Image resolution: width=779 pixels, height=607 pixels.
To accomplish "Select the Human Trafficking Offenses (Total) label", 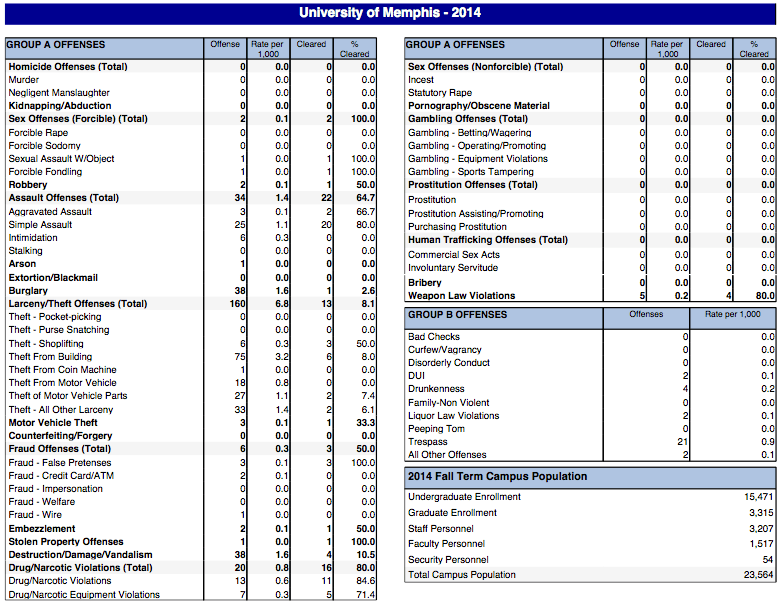I will click(487, 240).
